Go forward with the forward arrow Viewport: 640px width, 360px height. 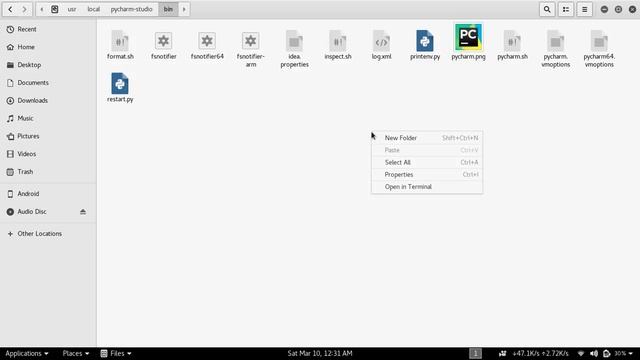point(24,9)
